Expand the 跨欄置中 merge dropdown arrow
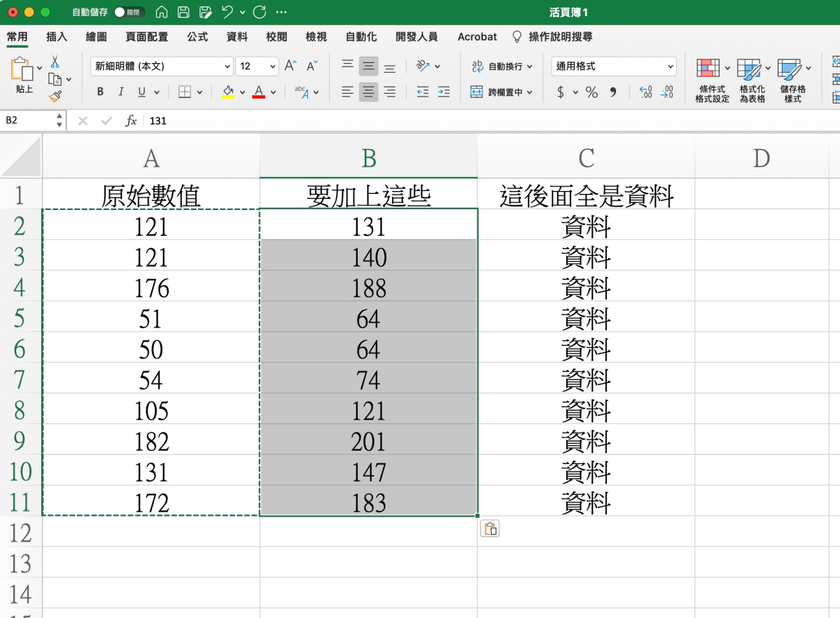The width and height of the screenshot is (840, 618). click(529, 92)
